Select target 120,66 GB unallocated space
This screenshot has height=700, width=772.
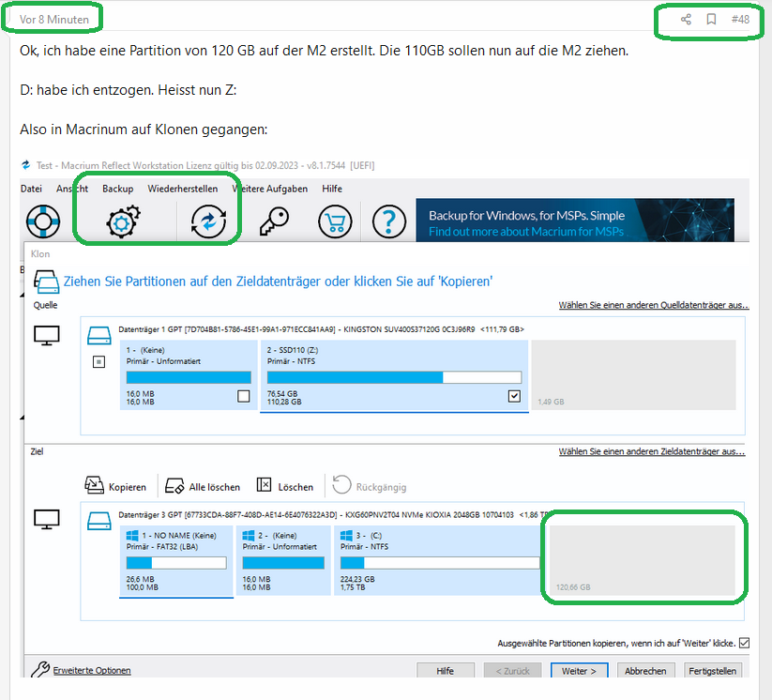642,560
